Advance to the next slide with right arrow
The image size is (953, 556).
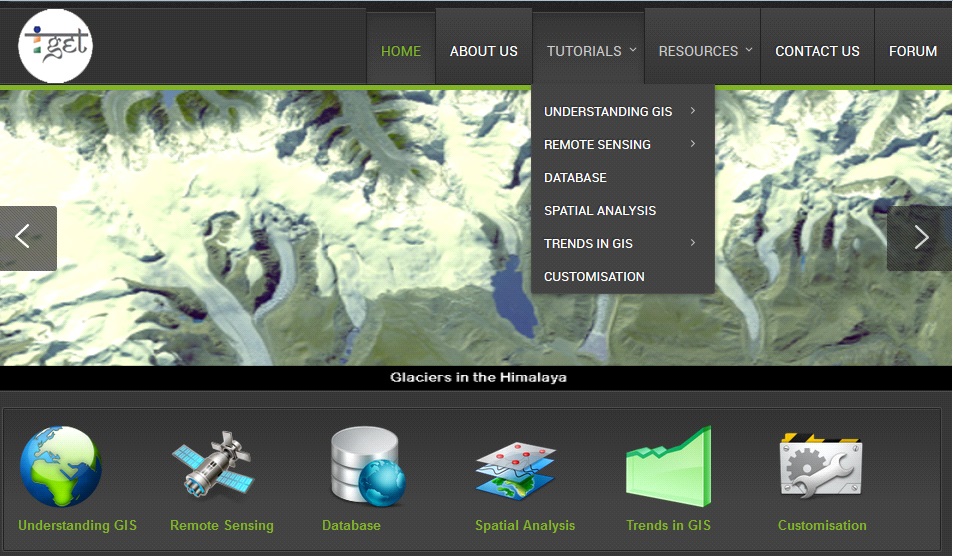pyautogui.click(x=920, y=238)
